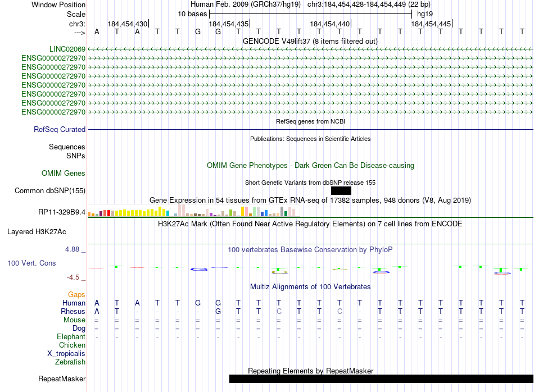Image resolution: width=534 pixels, height=392 pixels.
Task: Click the black dbSNP variant block
Action: point(341,190)
